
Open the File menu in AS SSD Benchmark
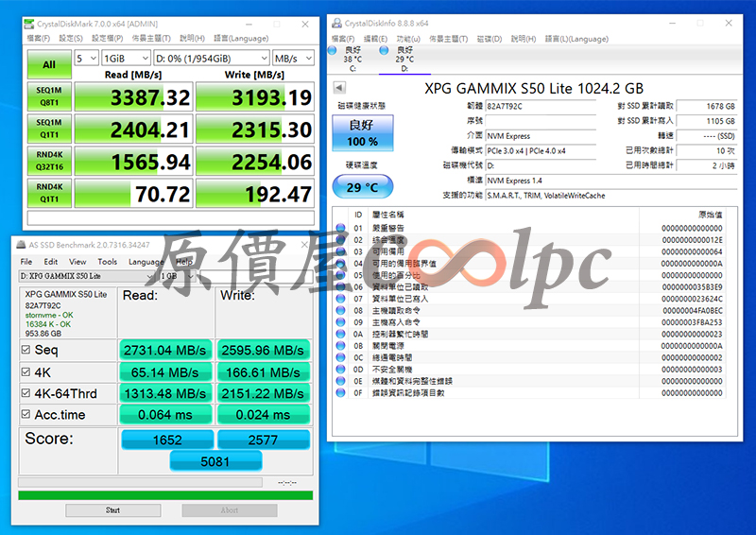pos(26,262)
